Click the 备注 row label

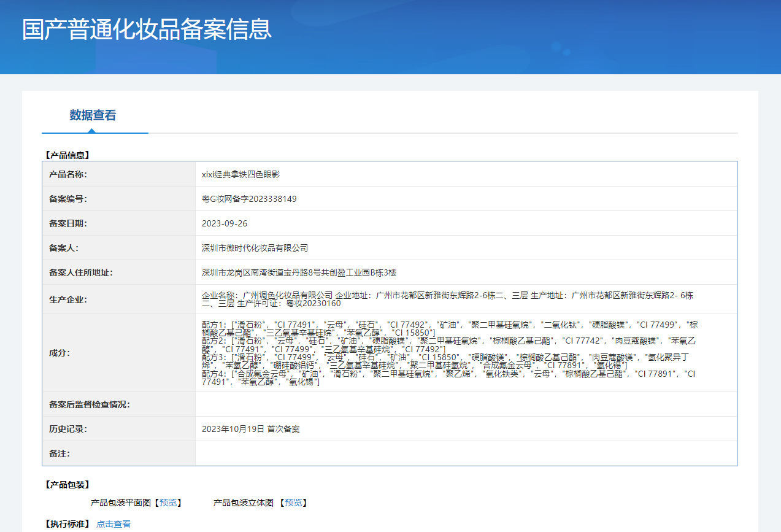[x=60, y=453]
